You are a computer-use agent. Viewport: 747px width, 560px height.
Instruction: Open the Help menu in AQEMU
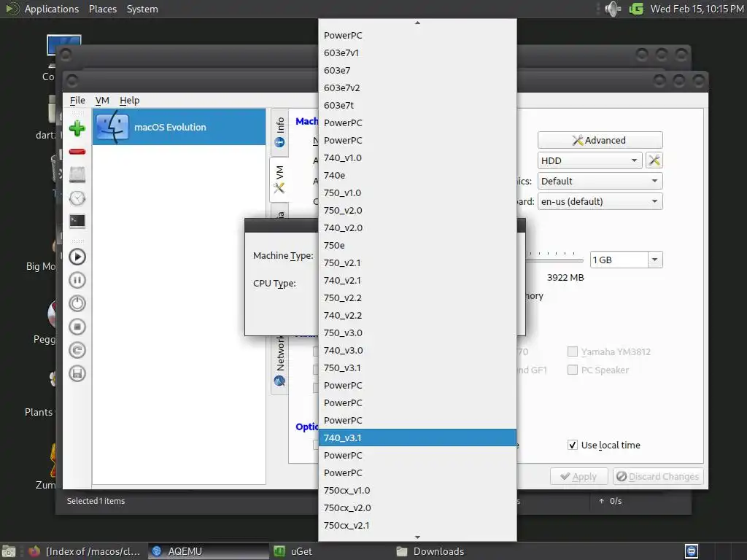click(x=129, y=101)
